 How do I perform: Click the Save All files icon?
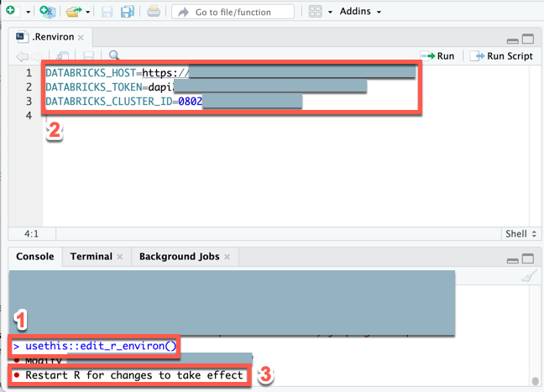[127, 12]
